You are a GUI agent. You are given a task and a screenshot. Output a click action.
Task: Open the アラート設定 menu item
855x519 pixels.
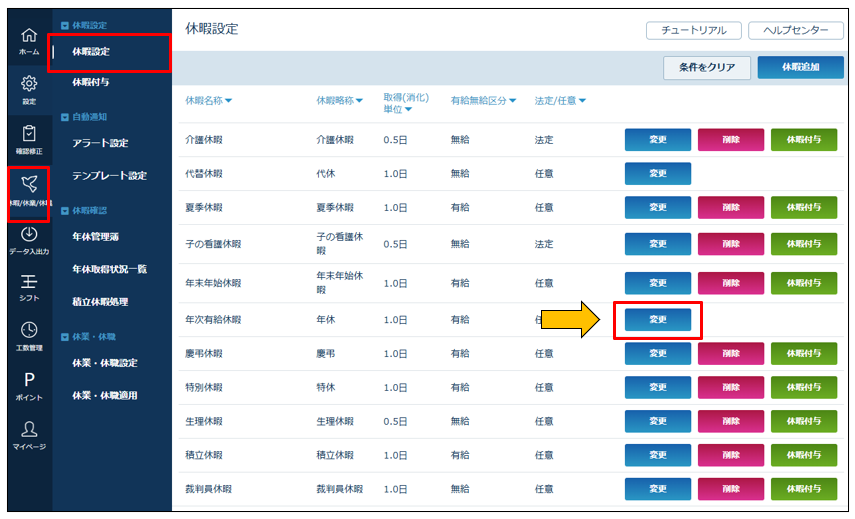(100, 143)
